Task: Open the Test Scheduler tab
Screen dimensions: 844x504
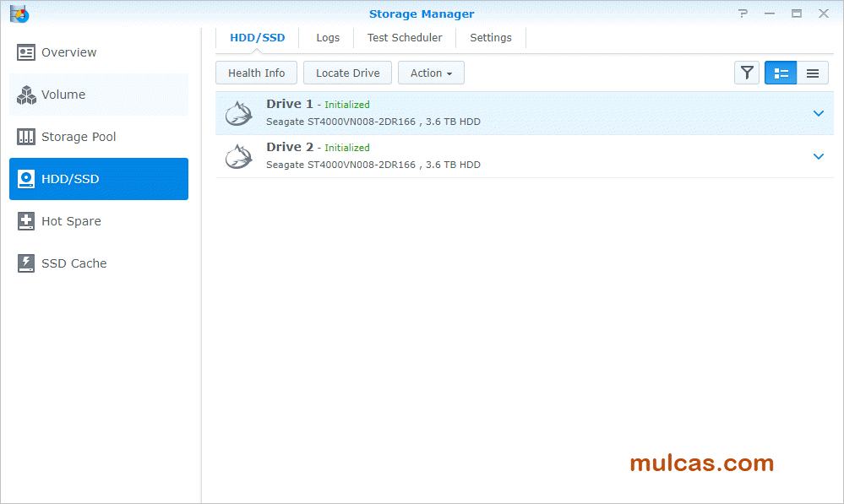Action: pyautogui.click(x=405, y=38)
